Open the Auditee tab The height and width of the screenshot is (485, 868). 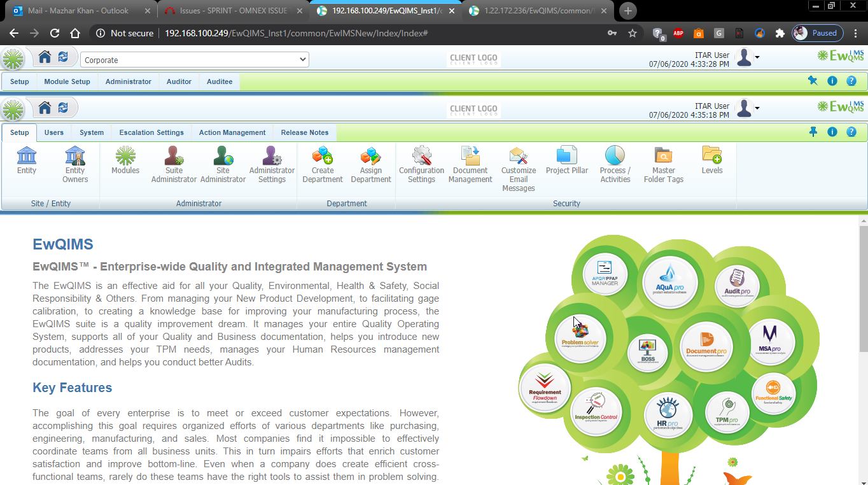pos(220,81)
